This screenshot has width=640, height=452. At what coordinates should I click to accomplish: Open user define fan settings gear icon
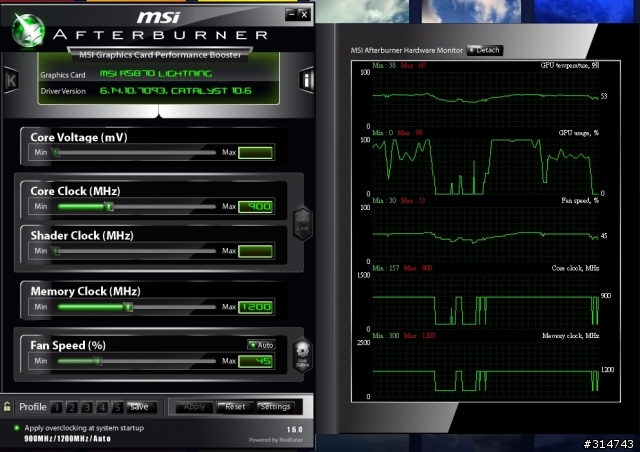click(x=302, y=355)
